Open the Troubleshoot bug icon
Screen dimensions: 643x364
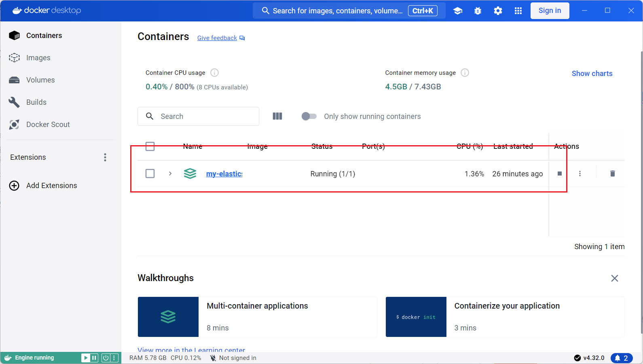point(478,11)
